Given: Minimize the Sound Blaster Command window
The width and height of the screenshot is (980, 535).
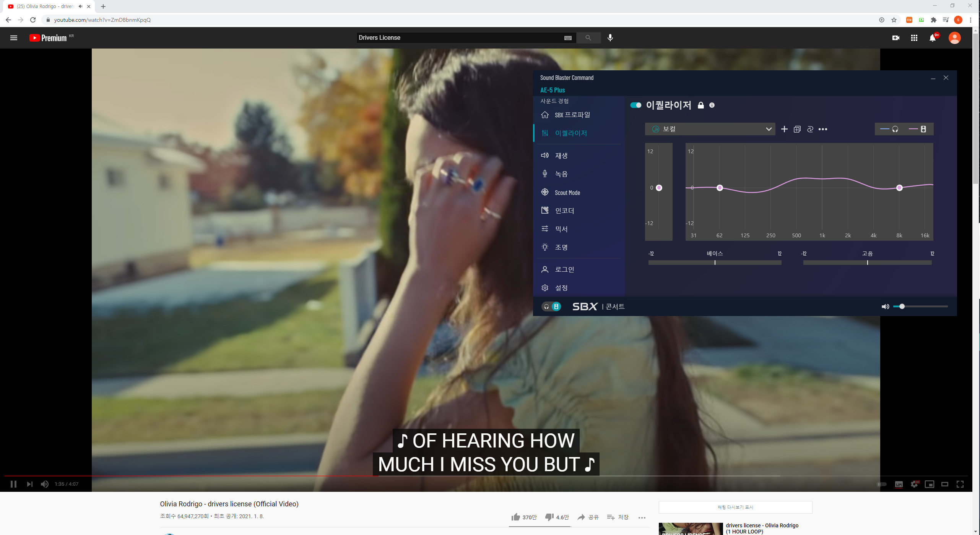Looking at the screenshot, I should coord(933,78).
